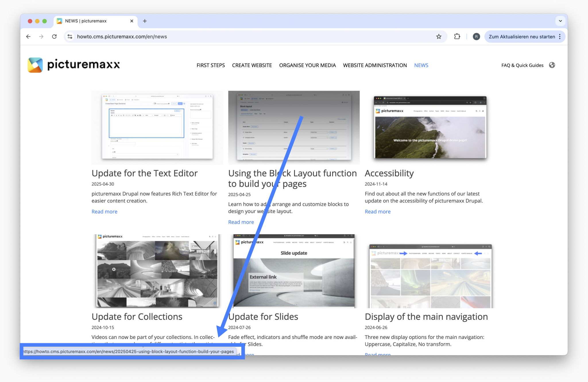Open the CREATE WEBSITE menu
This screenshot has width=588, height=382.
252,65
